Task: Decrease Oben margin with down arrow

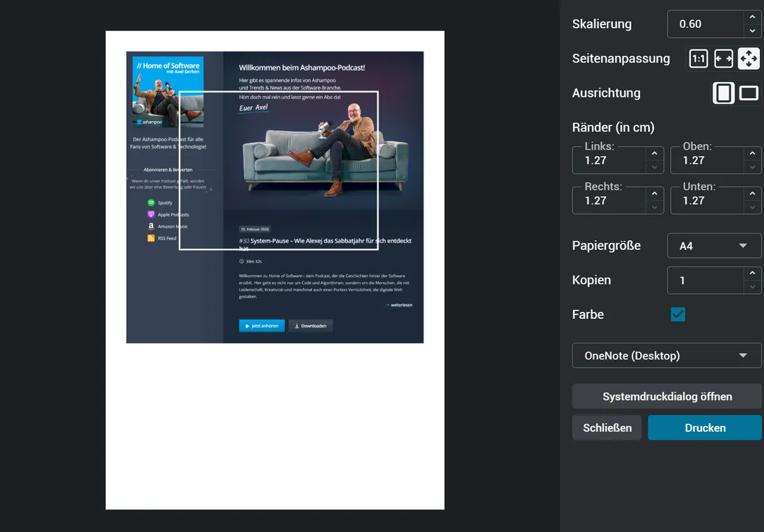Action: [x=752, y=166]
